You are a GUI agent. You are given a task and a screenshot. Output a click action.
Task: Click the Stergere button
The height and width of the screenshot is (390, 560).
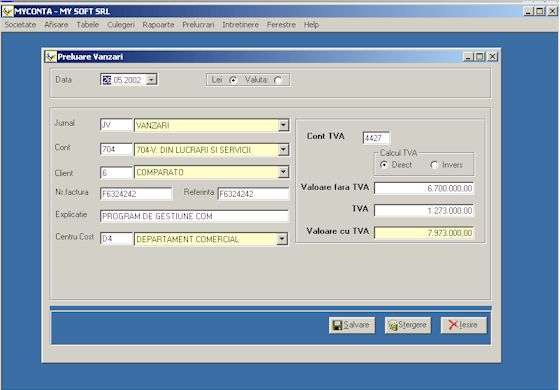tap(408, 325)
